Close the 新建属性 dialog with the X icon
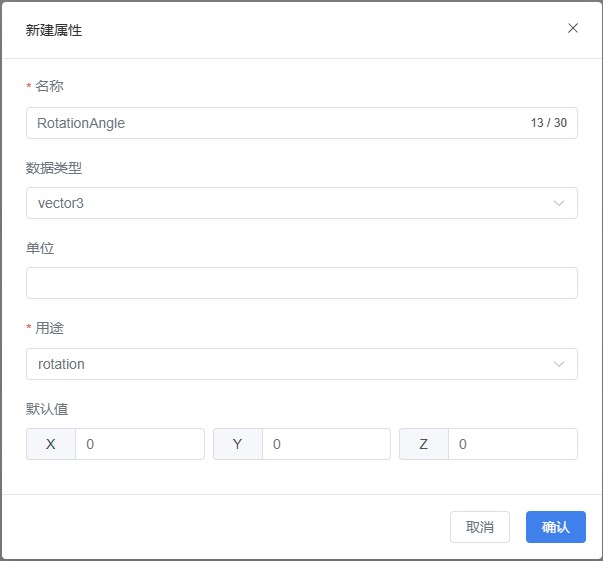This screenshot has height=561, width=603. point(573,28)
